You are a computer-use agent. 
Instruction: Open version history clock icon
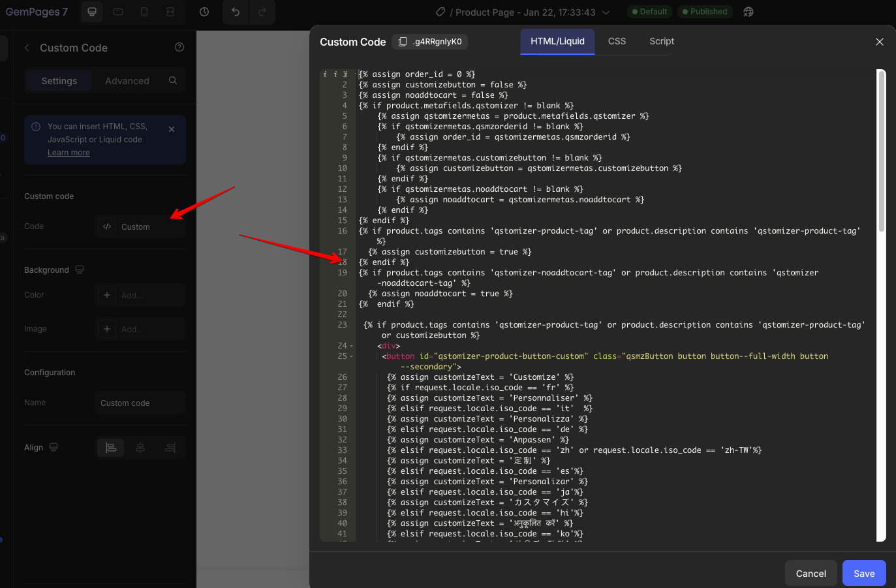(x=204, y=12)
